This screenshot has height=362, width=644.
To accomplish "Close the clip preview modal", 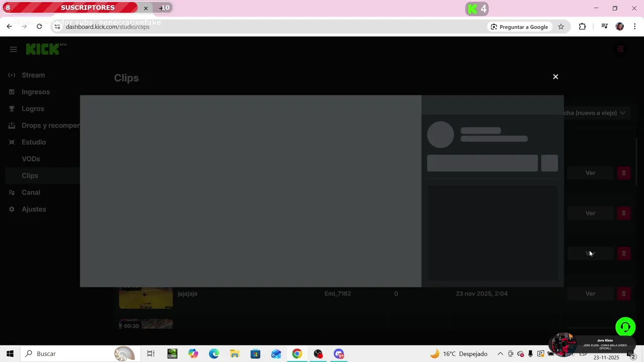I will [x=555, y=77].
